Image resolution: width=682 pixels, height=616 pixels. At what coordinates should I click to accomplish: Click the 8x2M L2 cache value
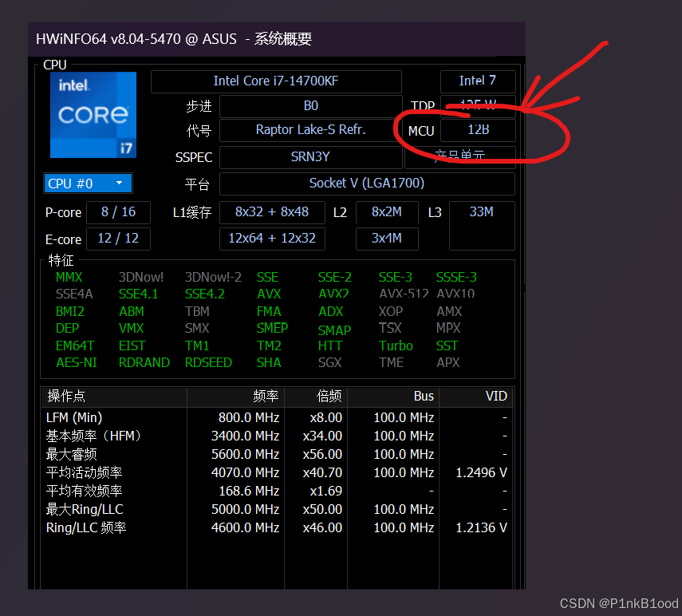(387, 212)
